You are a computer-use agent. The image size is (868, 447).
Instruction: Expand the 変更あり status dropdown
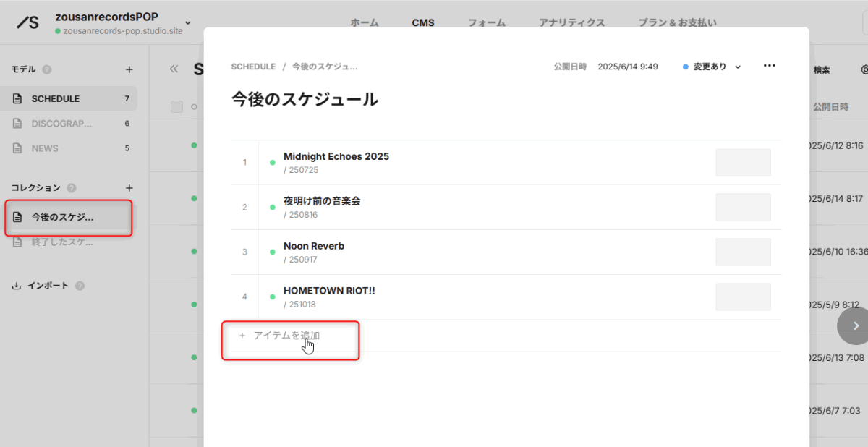tap(712, 67)
